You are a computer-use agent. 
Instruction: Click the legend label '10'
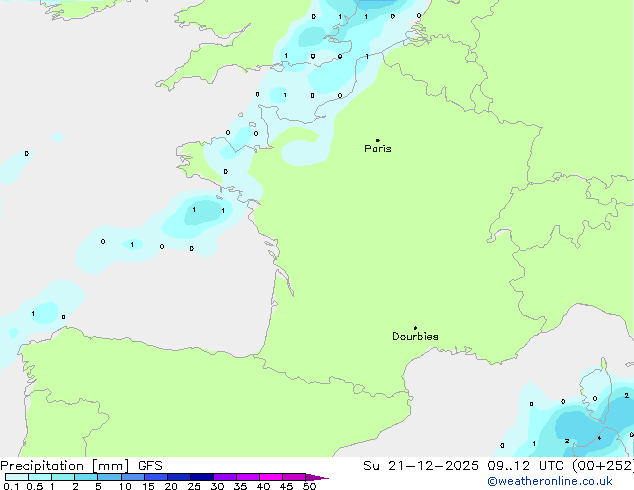click(x=125, y=486)
